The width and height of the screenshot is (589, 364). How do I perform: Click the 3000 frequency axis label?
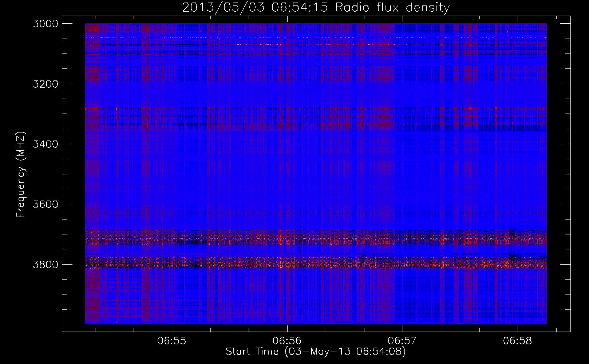[x=46, y=24]
